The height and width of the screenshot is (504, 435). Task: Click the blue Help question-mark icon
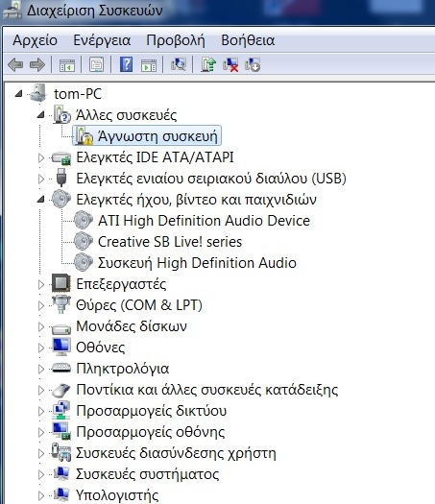tap(126, 64)
